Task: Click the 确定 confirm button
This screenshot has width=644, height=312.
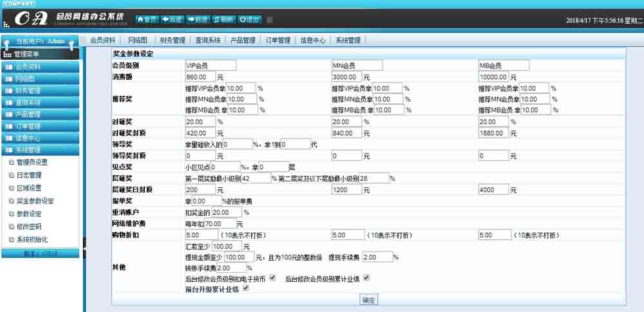Action: [x=368, y=300]
